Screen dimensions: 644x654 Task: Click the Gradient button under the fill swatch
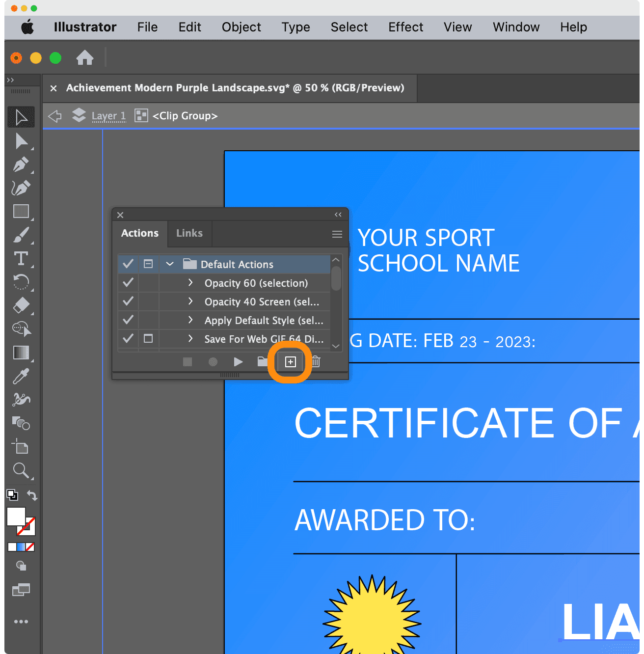pos(21,547)
